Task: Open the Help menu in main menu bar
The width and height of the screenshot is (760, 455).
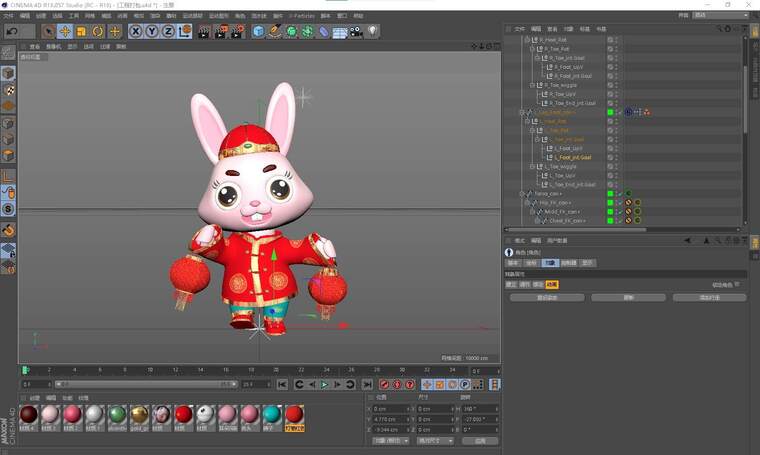Action: click(x=358, y=16)
